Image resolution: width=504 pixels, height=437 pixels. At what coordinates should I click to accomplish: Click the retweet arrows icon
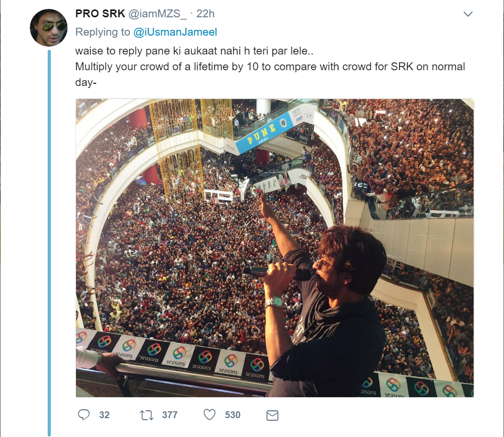pos(147,415)
